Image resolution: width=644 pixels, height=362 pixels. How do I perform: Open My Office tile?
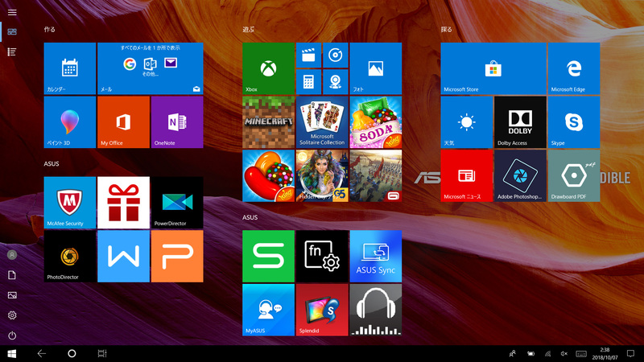[124, 122]
